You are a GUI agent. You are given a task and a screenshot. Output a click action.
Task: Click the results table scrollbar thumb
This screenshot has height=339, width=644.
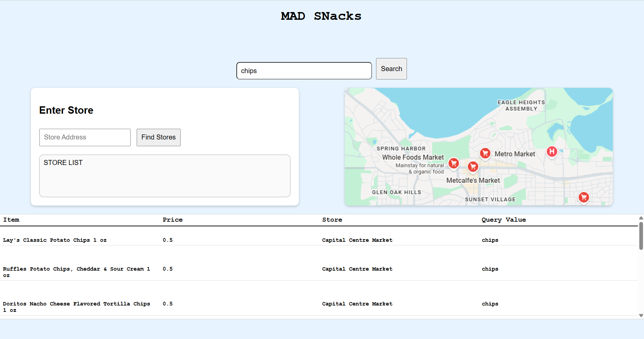[x=641, y=236]
